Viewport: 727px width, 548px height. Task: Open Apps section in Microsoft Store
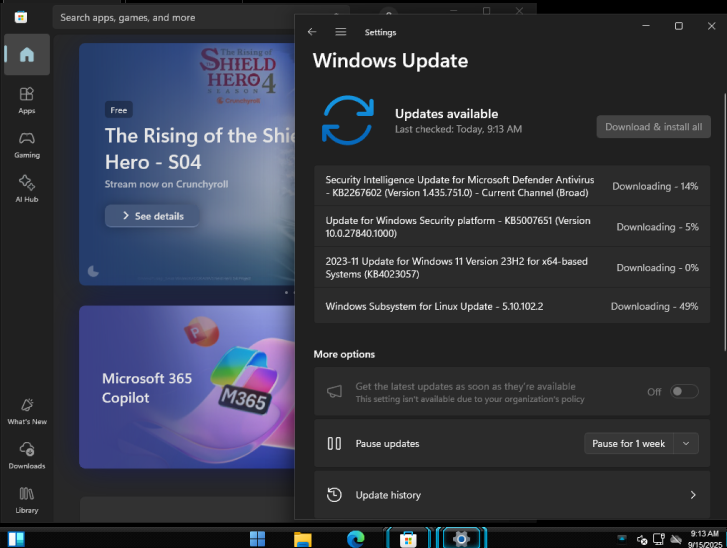tap(27, 100)
